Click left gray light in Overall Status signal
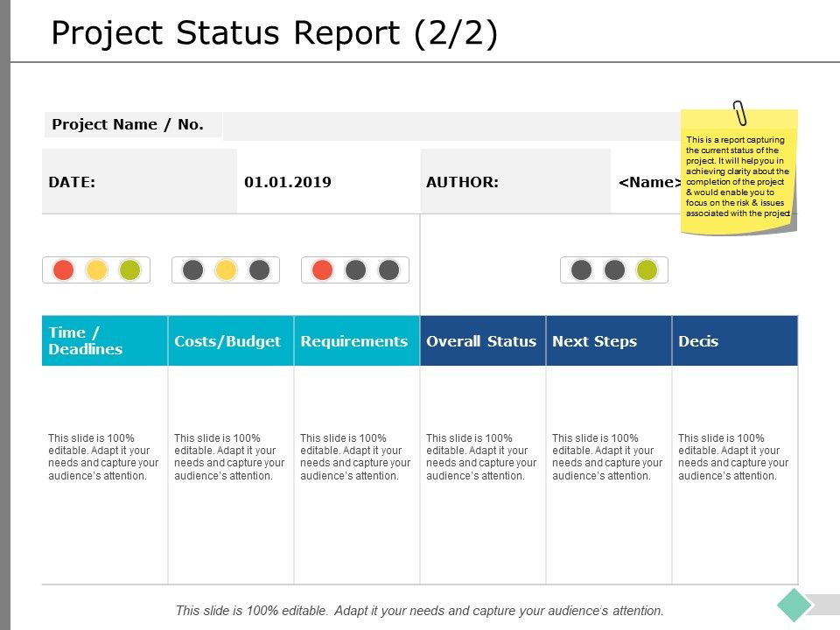The height and width of the screenshot is (630, 840). point(581,270)
